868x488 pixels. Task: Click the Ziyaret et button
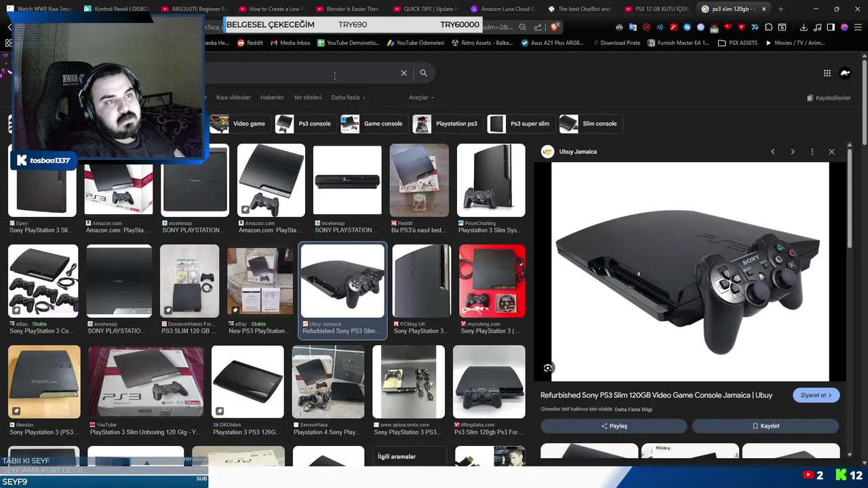click(816, 395)
